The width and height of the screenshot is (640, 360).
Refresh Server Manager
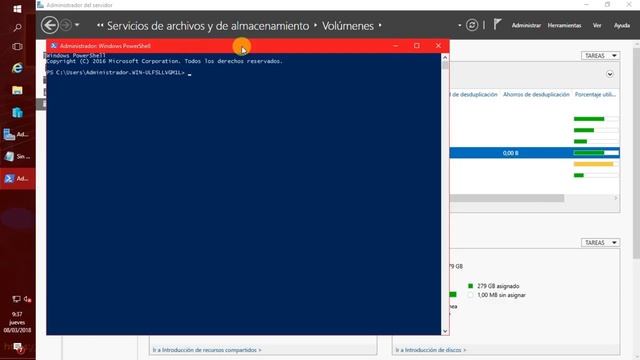pos(472,25)
